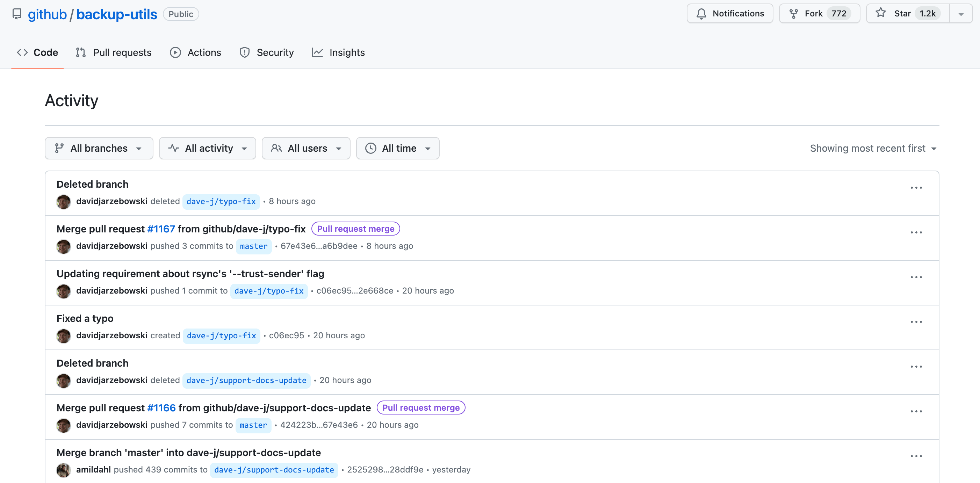Click the branch icon in All branches filter

[x=59, y=148]
